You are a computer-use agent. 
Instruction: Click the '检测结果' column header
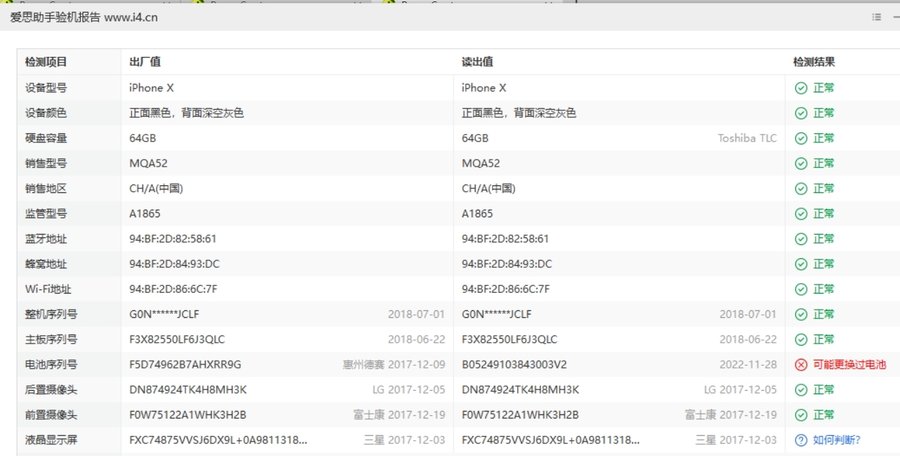[814, 62]
